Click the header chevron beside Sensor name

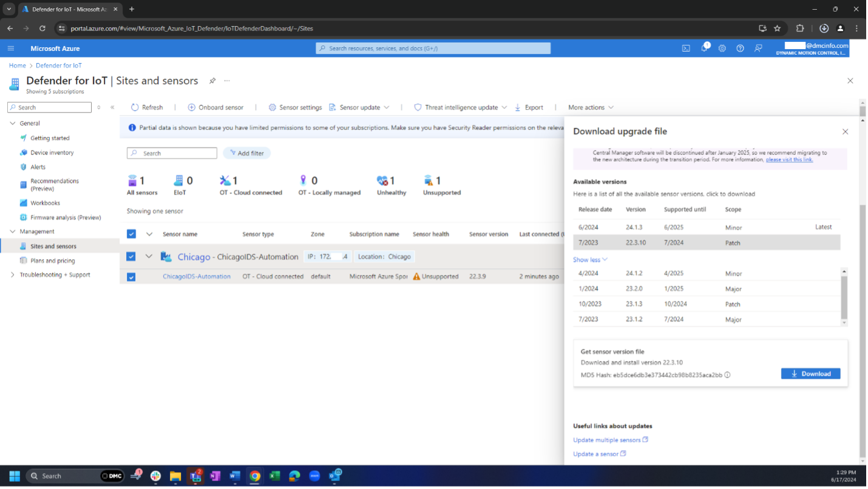[x=149, y=234]
